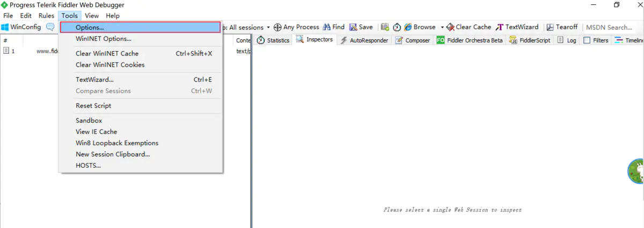This screenshot has height=228, width=644.
Task: Switch to the AutoResponder tab
Action: coord(364,40)
